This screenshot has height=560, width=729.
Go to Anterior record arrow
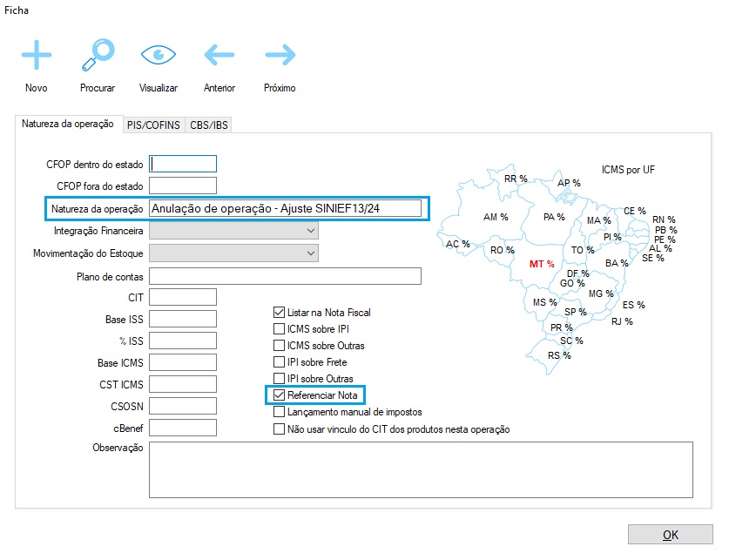tap(219, 55)
